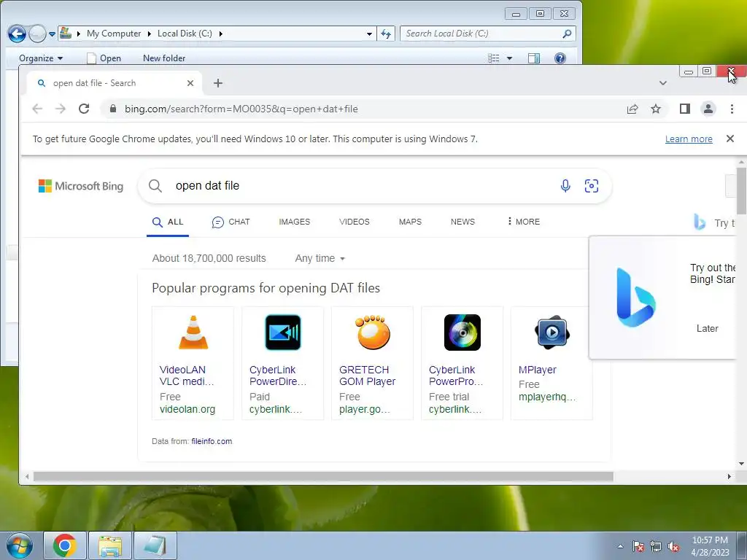Open Explorer change view dropdown arrow
The image size is (747, 560).
(509, 58)
